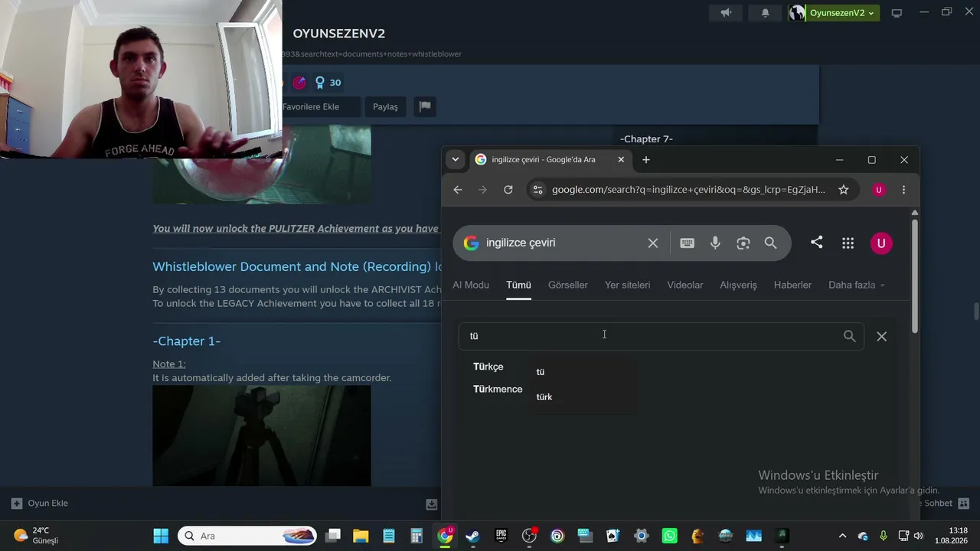
Task: Switch to AI Modu tab
Action: click(x=471, y=285)
